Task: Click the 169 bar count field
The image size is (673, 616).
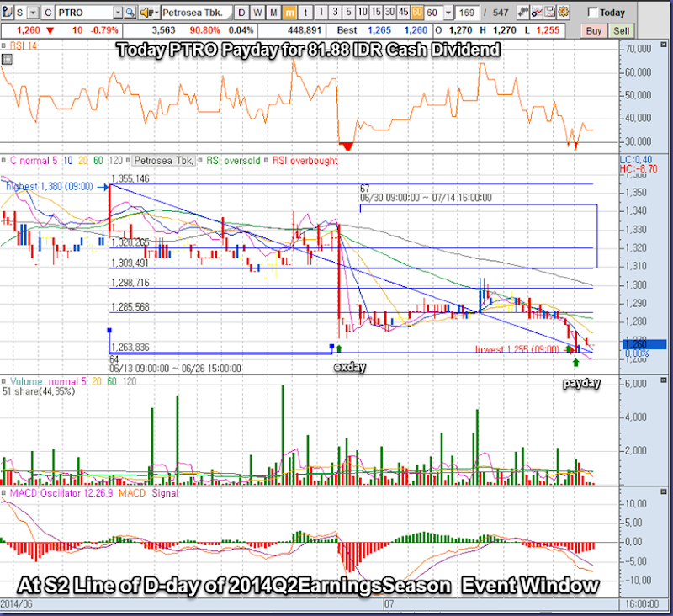Action: 467,13
